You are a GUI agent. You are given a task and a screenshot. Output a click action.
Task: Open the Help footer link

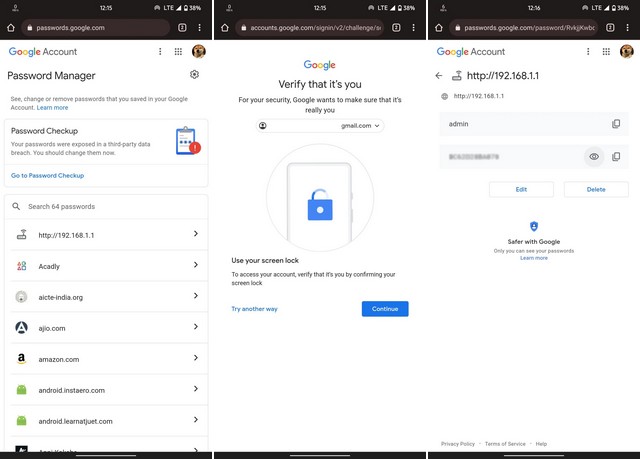[541, 444]
